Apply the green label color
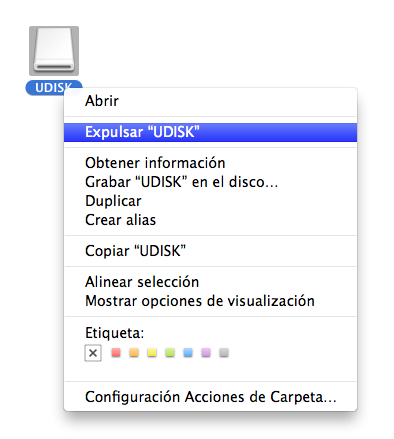The image size is (394, 439). [x=170, y=352]
